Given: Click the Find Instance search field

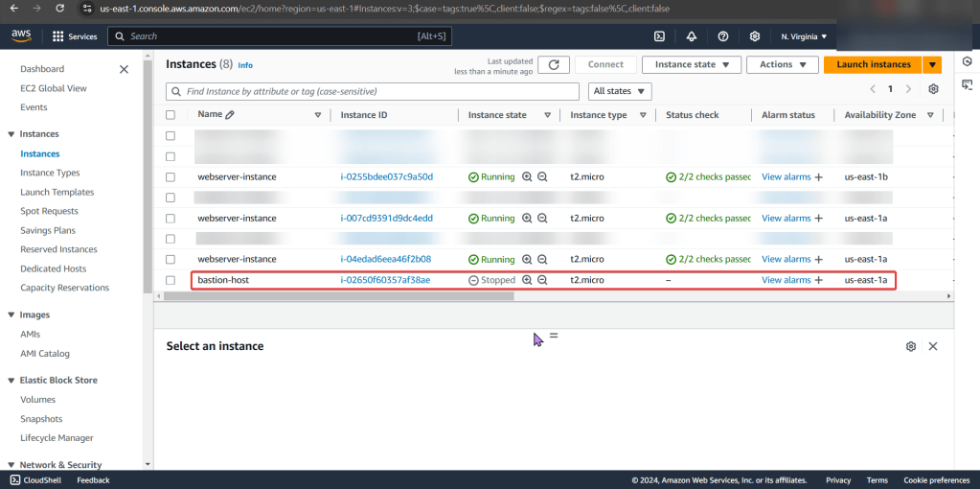Looking at the screenshot, I should (374, 91).
